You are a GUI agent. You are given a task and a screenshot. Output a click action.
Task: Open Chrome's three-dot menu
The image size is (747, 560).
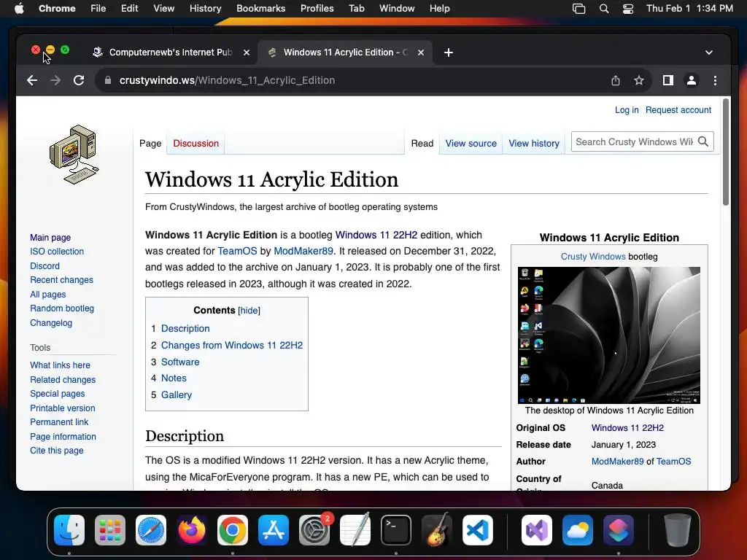(x=715, y=80)
